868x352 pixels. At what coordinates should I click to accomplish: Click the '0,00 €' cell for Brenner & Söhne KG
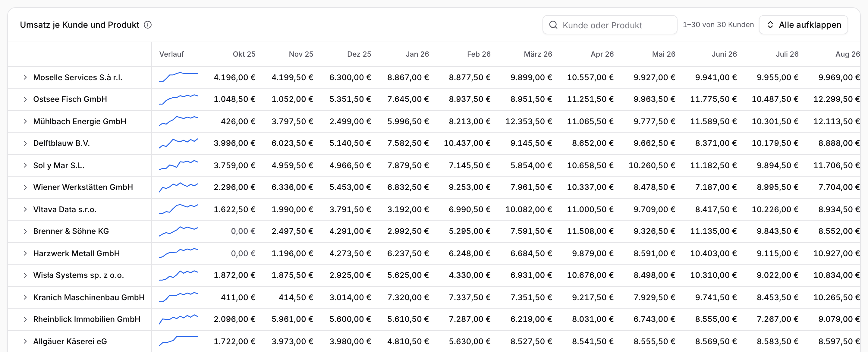243,231
